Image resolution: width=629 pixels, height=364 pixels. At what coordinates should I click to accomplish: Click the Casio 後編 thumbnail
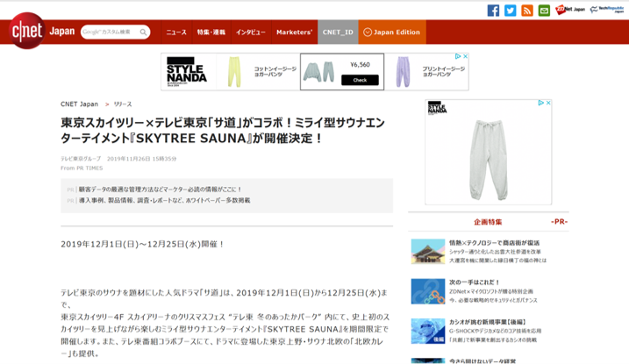[428, 332]
